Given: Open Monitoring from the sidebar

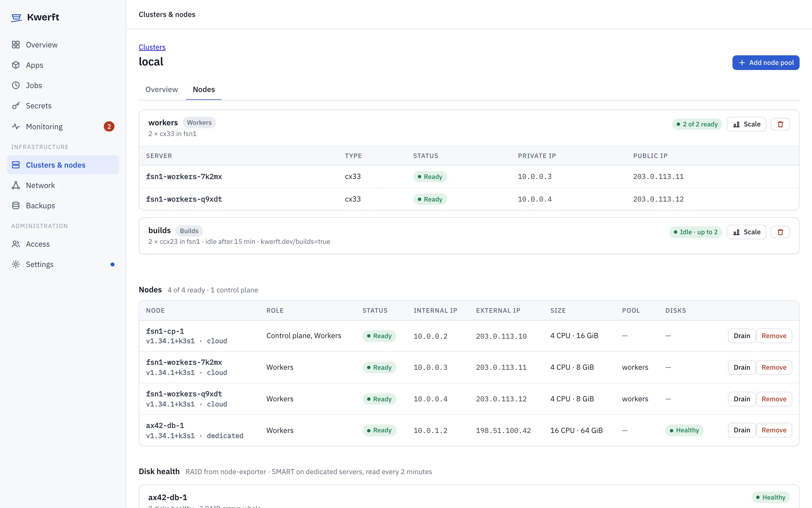Looking at the screenshot, I should coord(63,127).
